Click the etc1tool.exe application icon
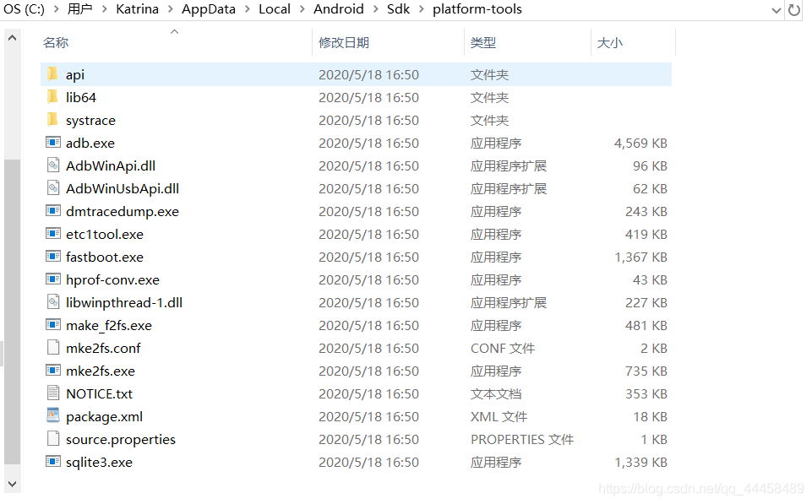Image resolution: width=812 pixels, height=504 pixels. point(53,233)
